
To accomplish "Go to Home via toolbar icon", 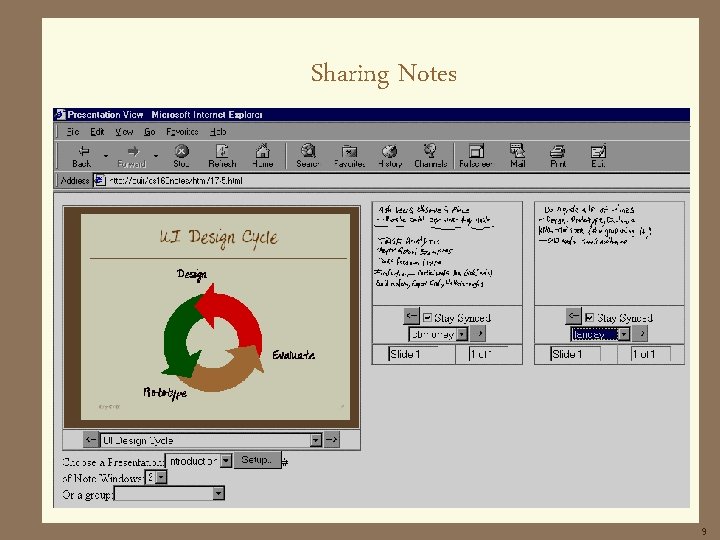I will point(263,156).
